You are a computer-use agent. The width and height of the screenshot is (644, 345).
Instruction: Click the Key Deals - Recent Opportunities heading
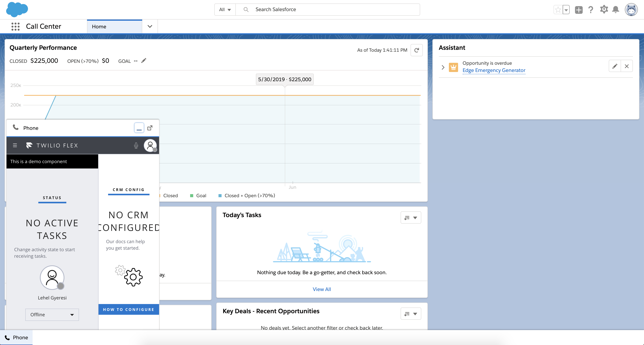271,311
